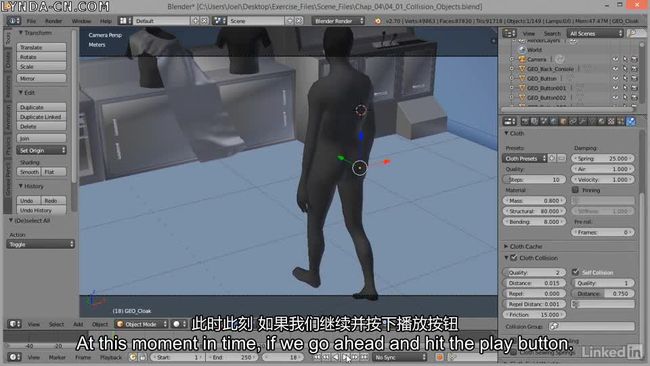Click the record auto-keyframe button in timeline
Viewport: 650px width, 366px height.
[439, 357]
